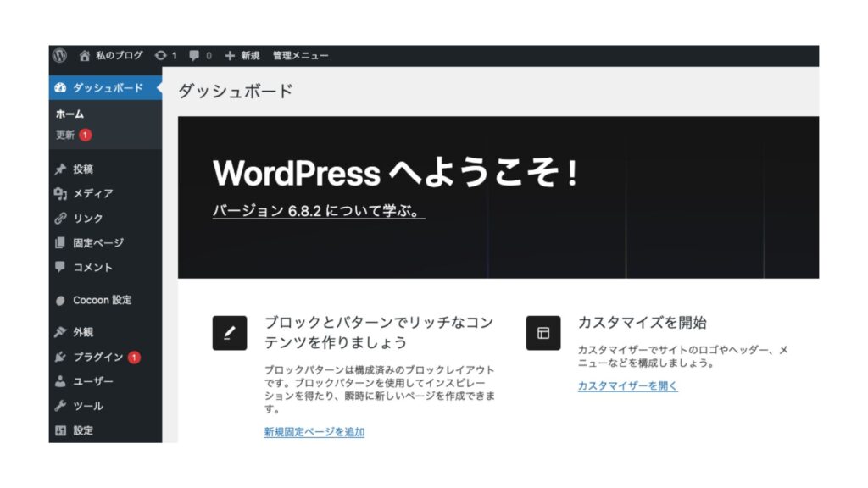Open the 管理メニュー in admin bar
Screen dimensions: 868x488
click(301, 55)
